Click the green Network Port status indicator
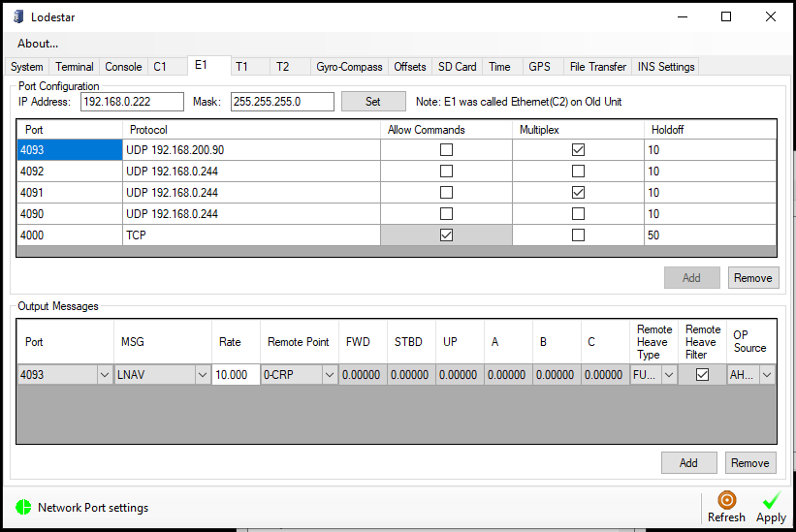Screen dimensions: 796x532 23,507
